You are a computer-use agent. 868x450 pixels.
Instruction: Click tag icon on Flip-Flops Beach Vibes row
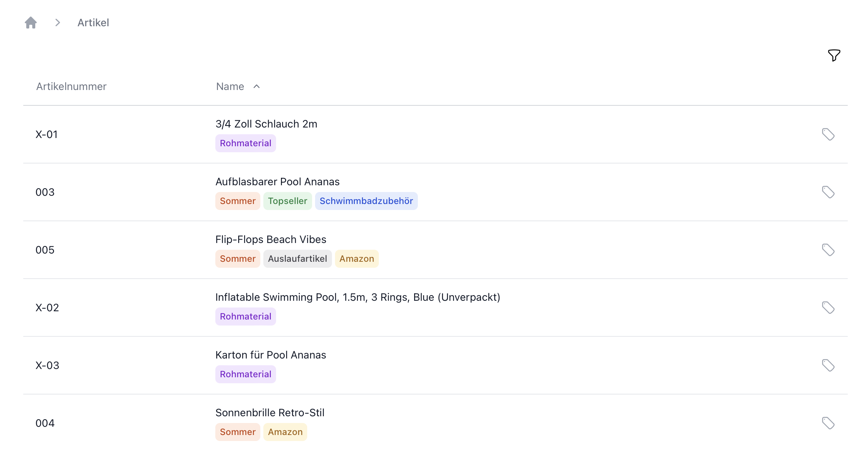click(x=828, y=250)
